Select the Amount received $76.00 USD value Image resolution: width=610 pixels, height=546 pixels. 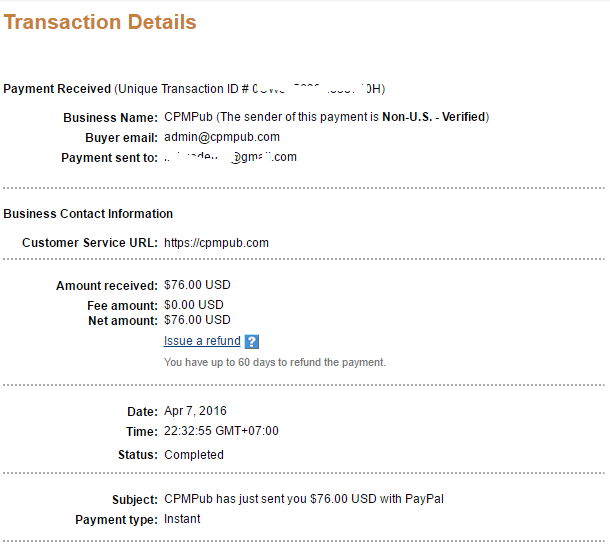[x=197, y=285]
